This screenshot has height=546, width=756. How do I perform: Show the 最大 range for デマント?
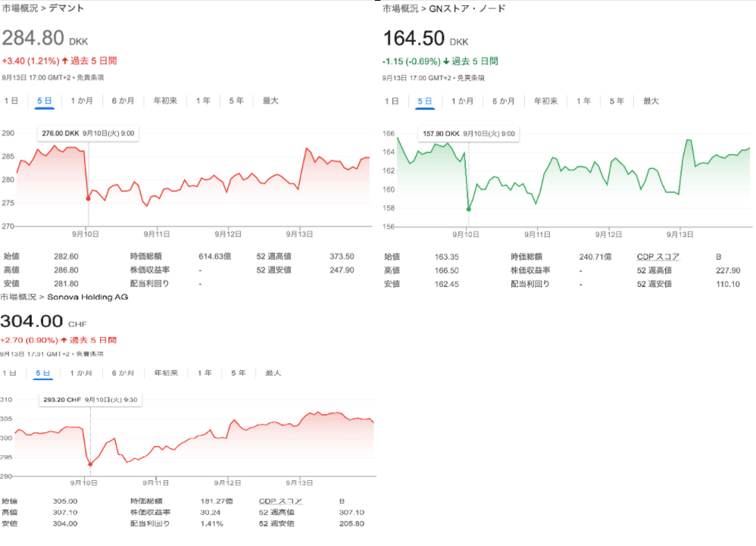click(270, 101)
